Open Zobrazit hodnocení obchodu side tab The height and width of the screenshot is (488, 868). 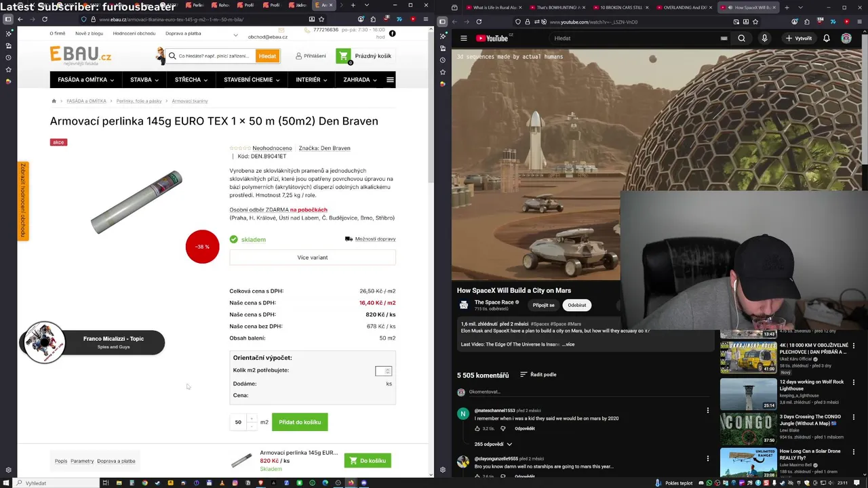pyautogui.click(x=23, y=201)
